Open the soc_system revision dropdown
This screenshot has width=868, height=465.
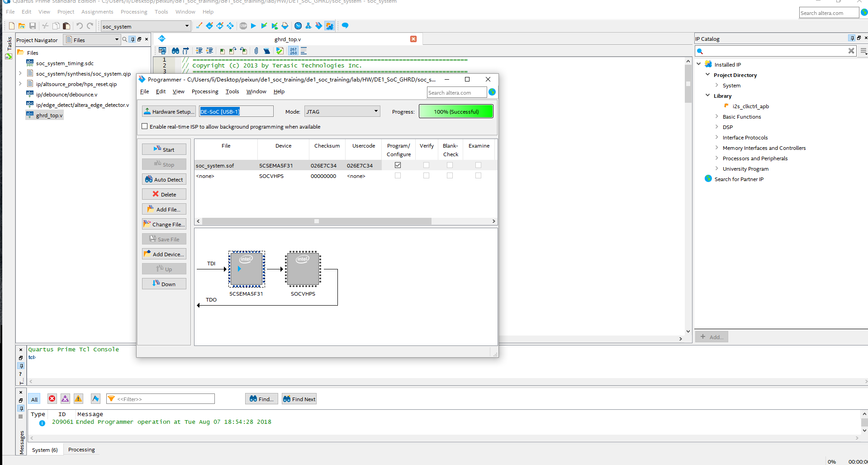[x=146, y=26]
